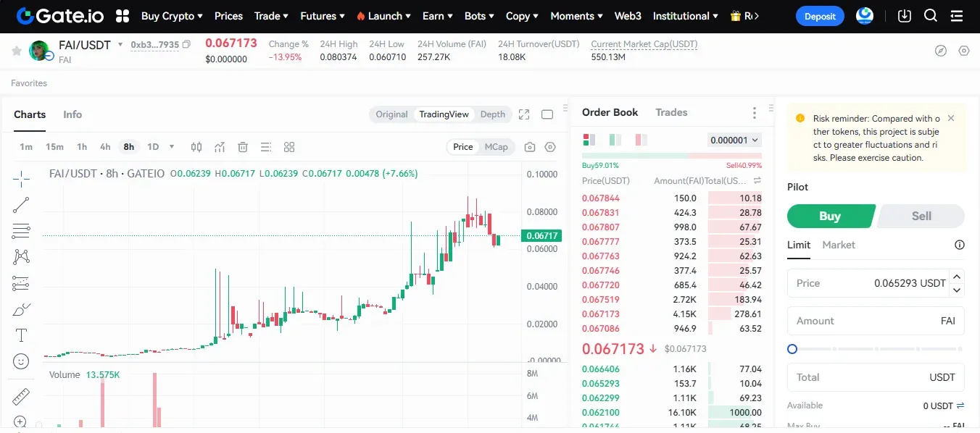
Task: Switch to the TradingView chart tab
Action: (444, 114)
